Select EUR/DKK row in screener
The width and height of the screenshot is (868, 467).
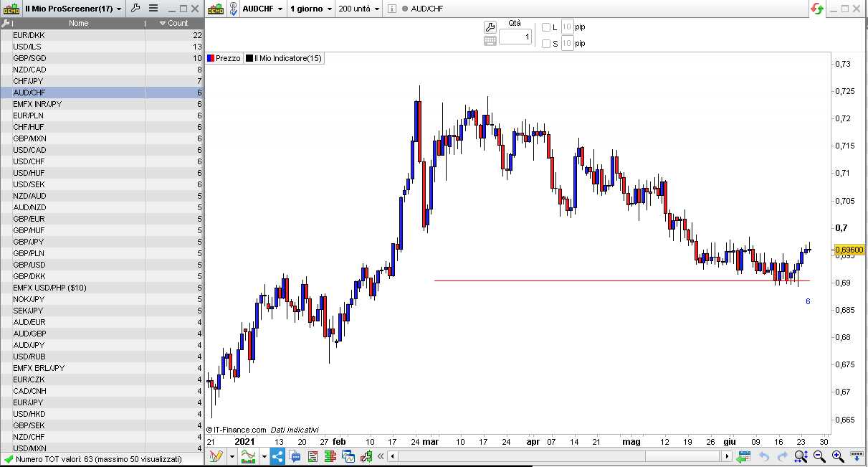pos(102,35)
